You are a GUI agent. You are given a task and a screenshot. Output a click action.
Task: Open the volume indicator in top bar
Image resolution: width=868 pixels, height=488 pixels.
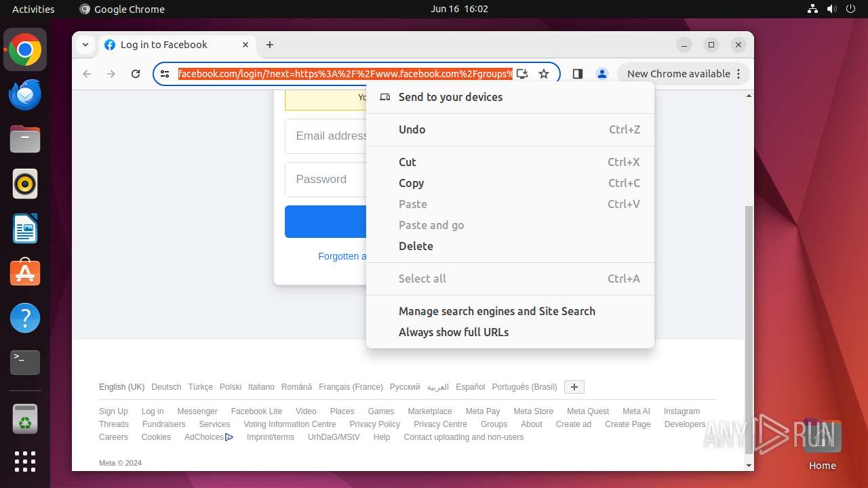(x=833, y=9)
